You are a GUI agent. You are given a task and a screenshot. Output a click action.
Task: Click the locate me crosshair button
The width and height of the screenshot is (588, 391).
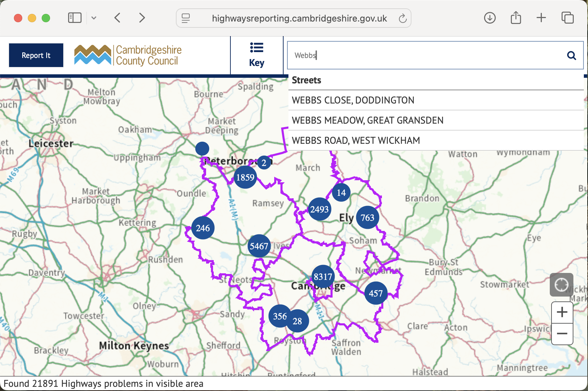click(561, 285)
